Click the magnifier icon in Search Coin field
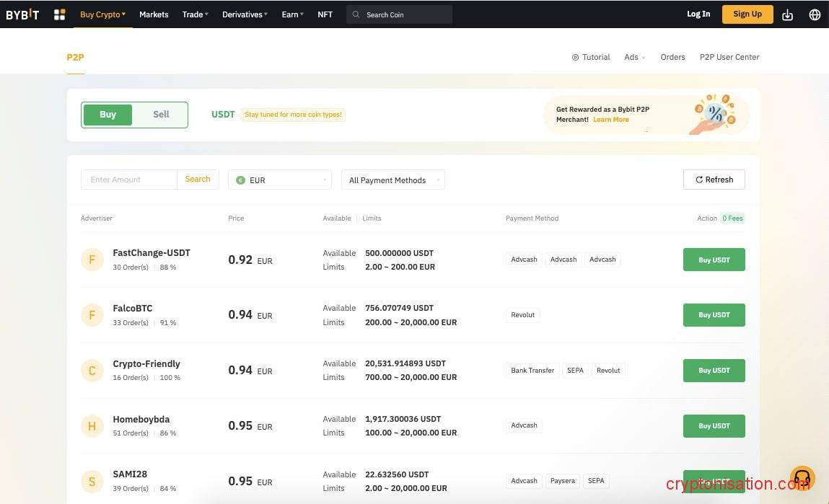829x504 pixels. (x=356, y=14)
